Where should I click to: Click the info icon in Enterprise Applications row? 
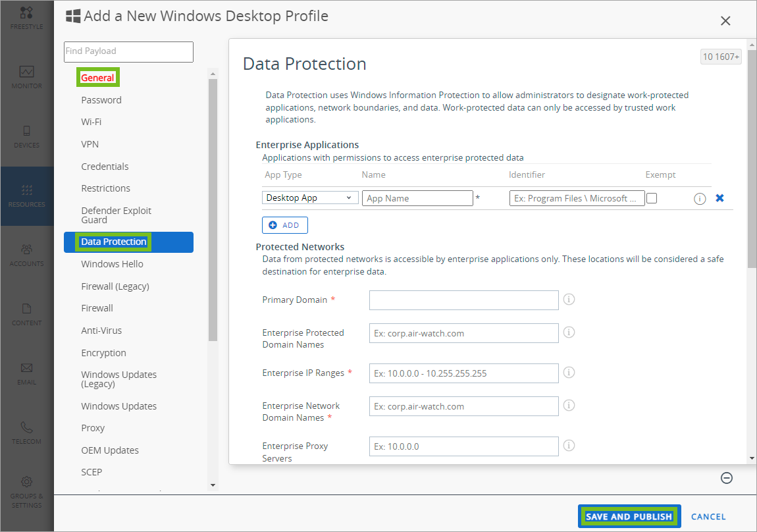click(700, 198)
